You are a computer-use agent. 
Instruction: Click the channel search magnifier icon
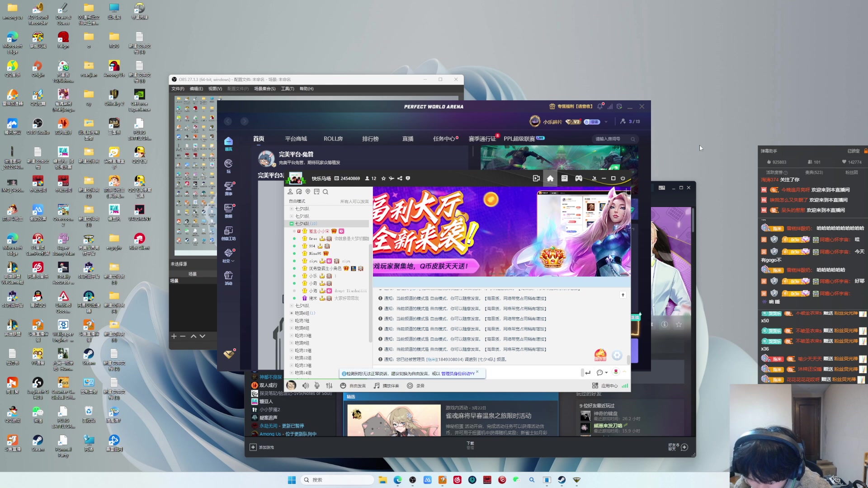click(325, 192)
